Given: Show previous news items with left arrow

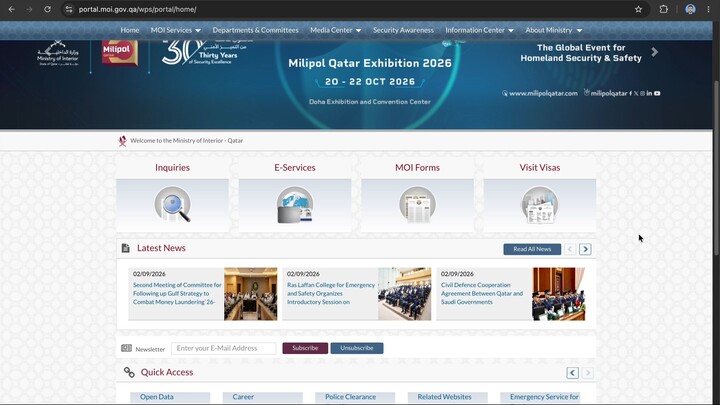Looking at the screenshot, I should coord(570,249).
